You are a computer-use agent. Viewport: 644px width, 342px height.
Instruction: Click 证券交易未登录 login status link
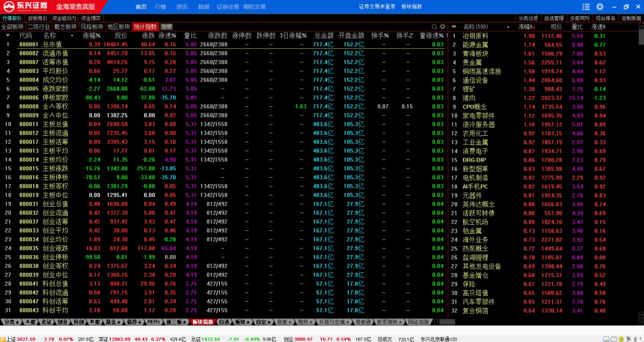coord(377,7)
